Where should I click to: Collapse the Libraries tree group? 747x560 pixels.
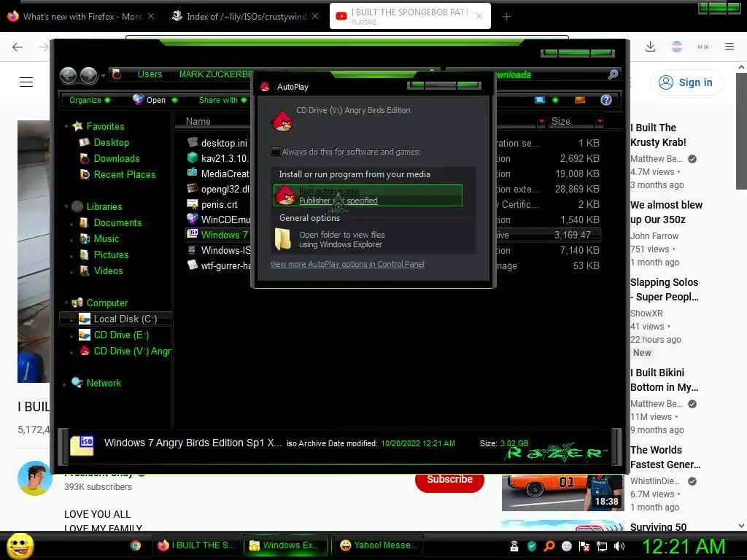click(x=66, y=206)
